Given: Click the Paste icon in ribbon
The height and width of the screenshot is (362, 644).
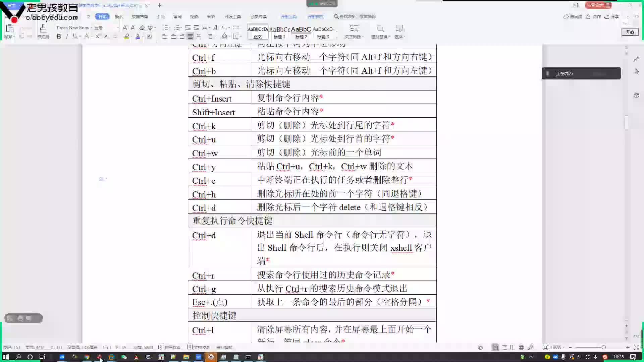Looking at the screenshot, I should pos(10,29).
